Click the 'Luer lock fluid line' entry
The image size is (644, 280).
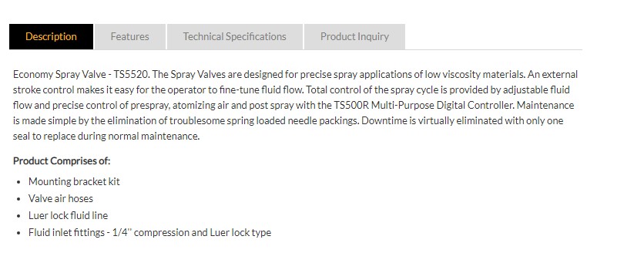(x=69, y=215)
